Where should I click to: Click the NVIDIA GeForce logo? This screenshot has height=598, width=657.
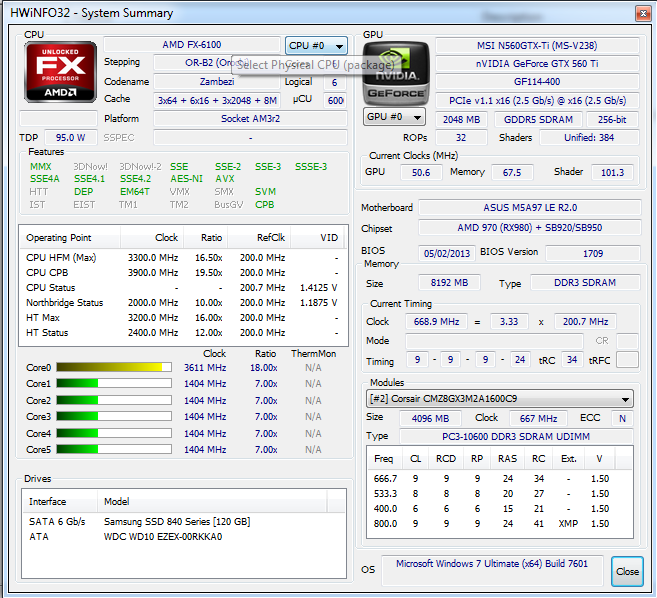coord(396,73)
